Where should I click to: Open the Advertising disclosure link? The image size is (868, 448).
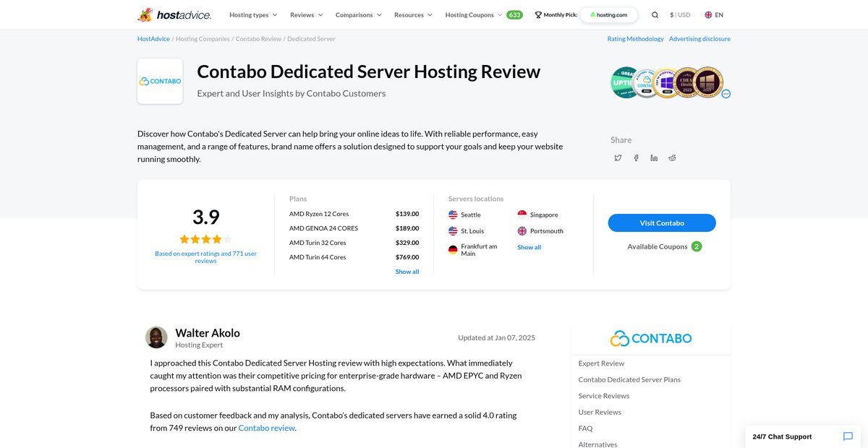(x=699, y=39)
